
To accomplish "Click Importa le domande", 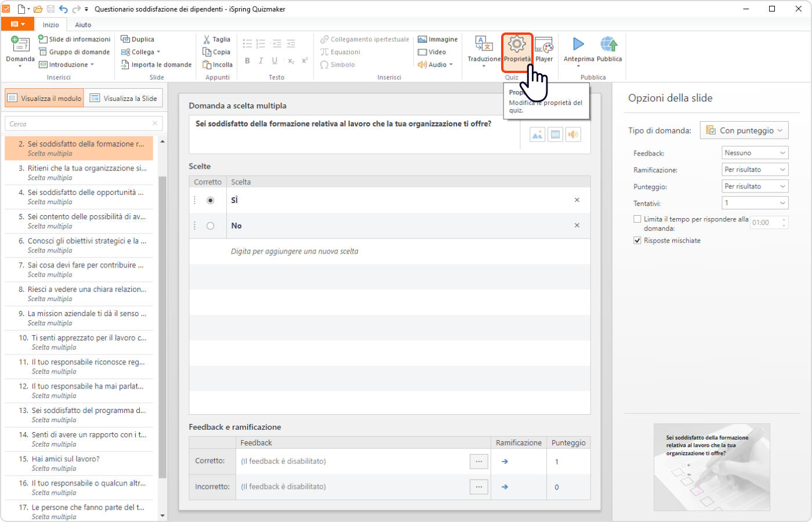I will (156, 65).
